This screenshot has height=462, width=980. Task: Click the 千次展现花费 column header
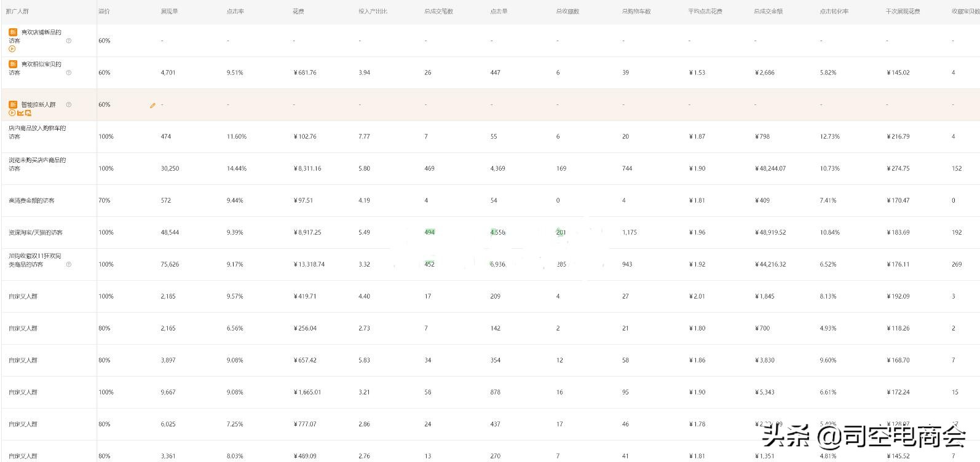coord(903,11)
